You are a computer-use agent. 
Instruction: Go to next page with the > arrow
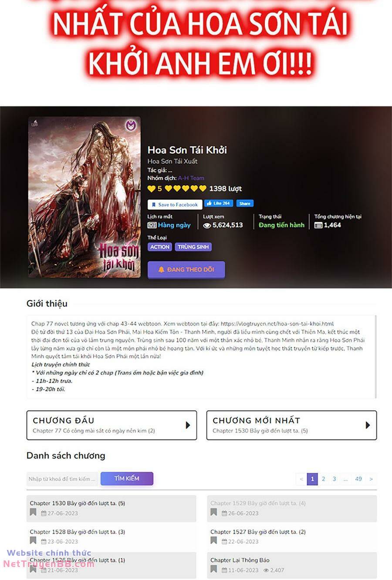[371, 479]
